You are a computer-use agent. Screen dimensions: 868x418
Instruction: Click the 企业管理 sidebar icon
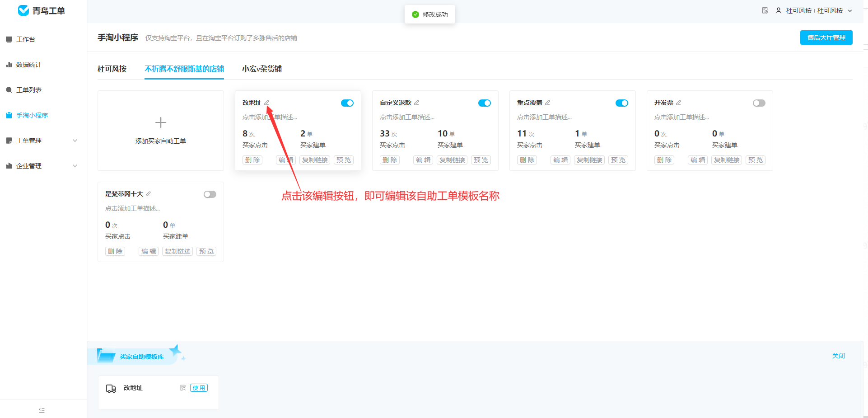9,166
